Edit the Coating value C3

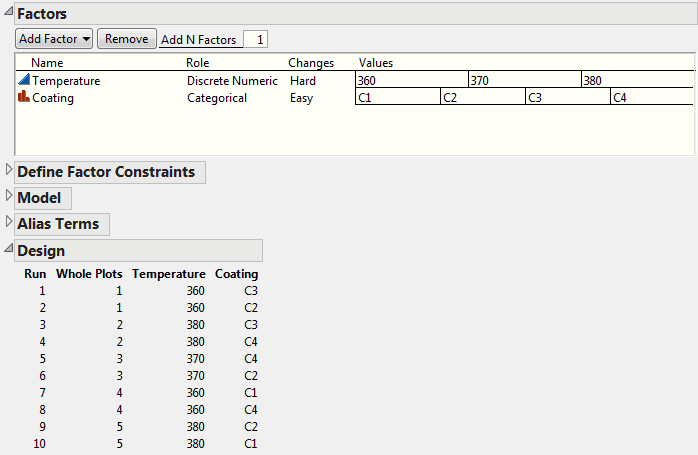tap(568, 97)
